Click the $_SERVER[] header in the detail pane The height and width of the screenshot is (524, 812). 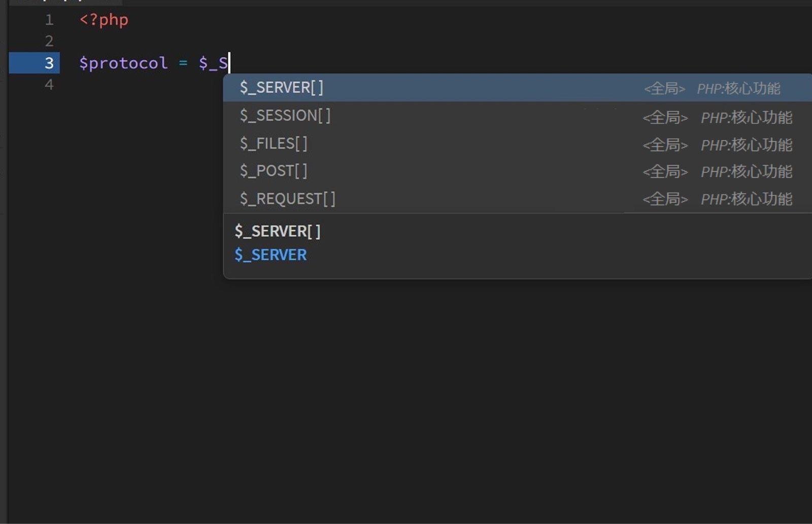coord(277,231)
